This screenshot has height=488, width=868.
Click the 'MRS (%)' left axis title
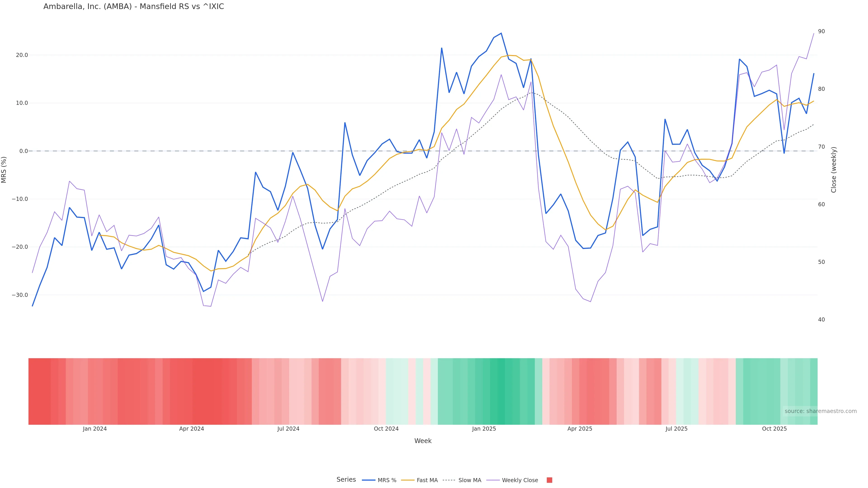point(4,170)
